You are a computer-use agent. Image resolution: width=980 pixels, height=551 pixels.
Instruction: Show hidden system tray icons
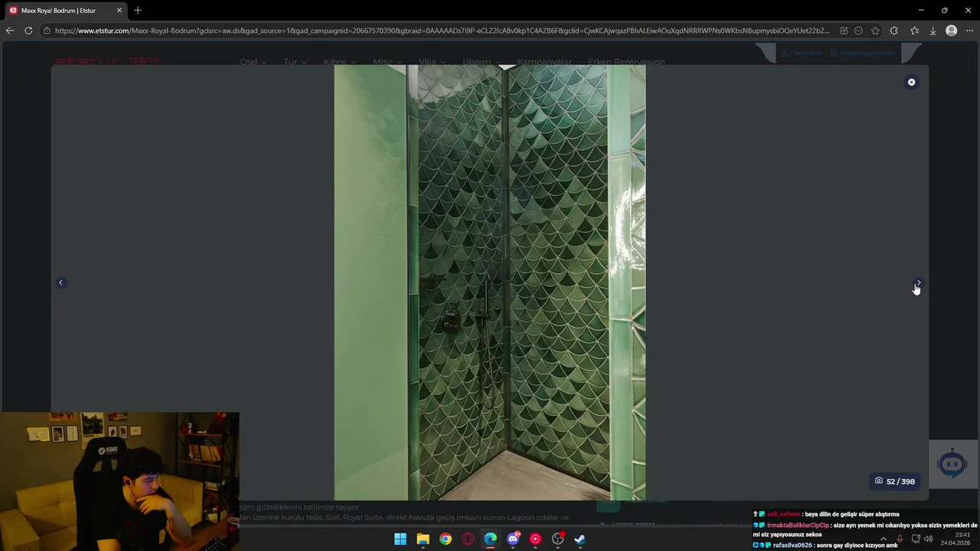[x=883, y=539]
